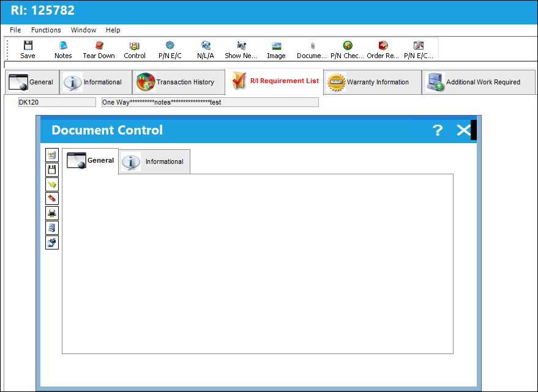The width and height of the screenshot is (538, 392).
Task: Click the first P/N E/C toolbar icon (blue disc)
Action: click(x=170, y=50)
